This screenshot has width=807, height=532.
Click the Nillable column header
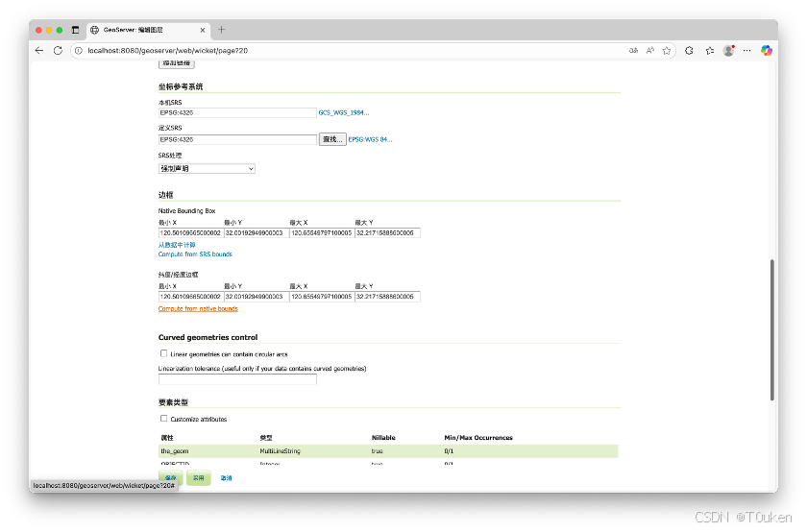click(x=383, y=438)
